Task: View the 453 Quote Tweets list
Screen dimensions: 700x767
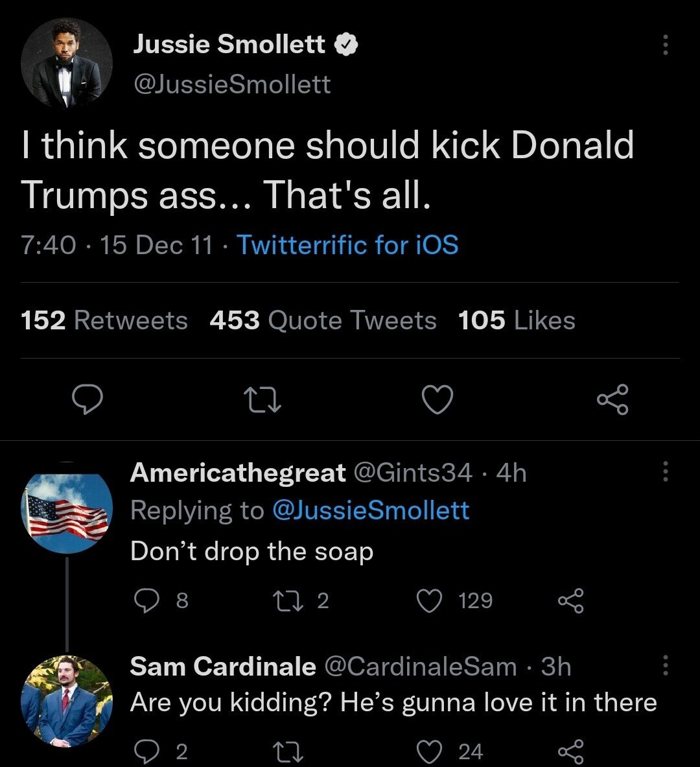Action: click(323, 320)
